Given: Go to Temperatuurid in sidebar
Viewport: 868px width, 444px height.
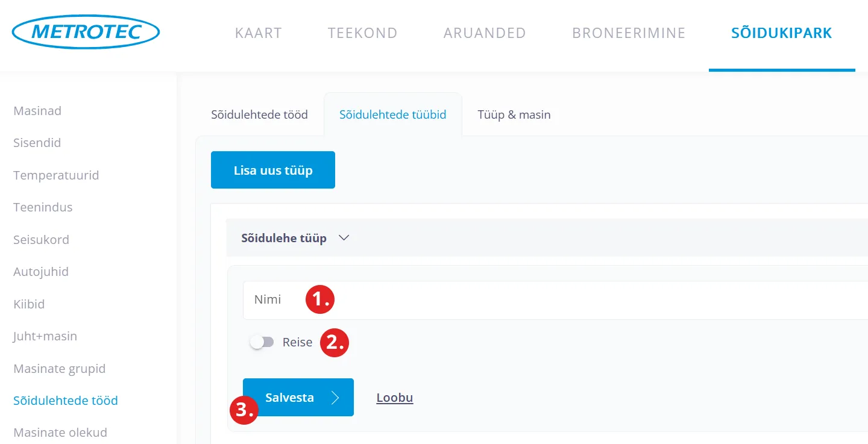Looking at the screenshot, I should pos(56,175).
